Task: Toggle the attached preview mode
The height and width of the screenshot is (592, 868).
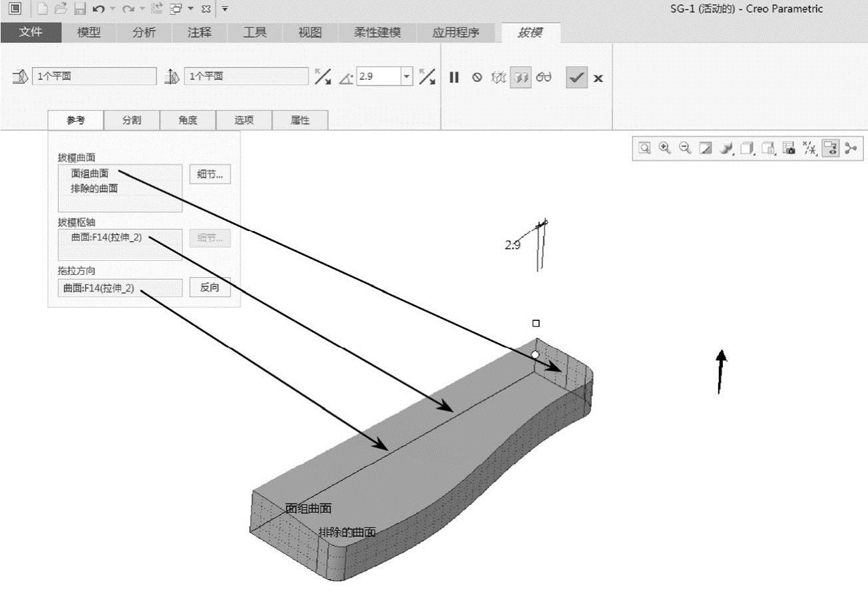Action: tap(521, 77)
